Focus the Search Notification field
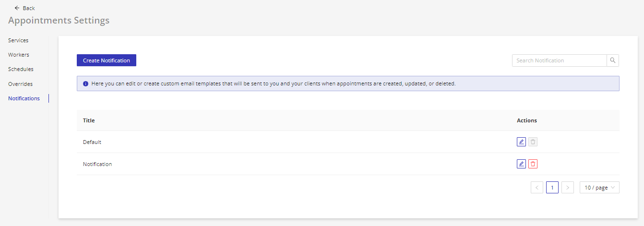 point(559,60)
